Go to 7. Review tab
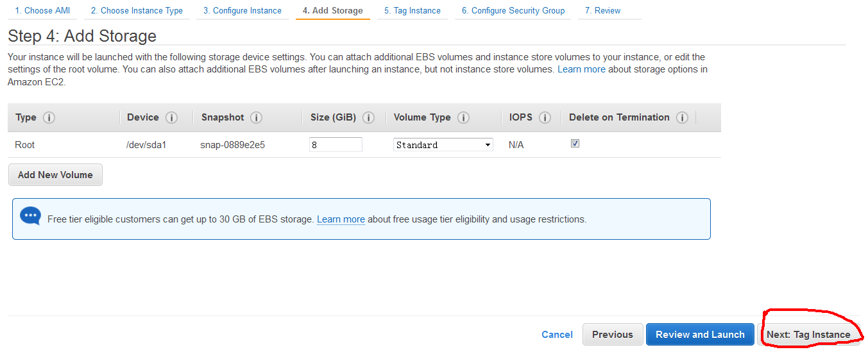This screenshot has height=352, width=868. point(602,11)
